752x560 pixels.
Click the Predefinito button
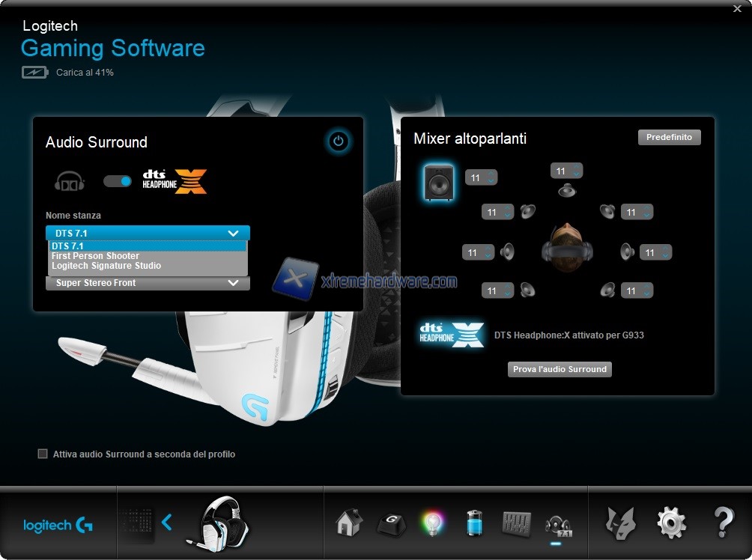(x=669, y=137)
